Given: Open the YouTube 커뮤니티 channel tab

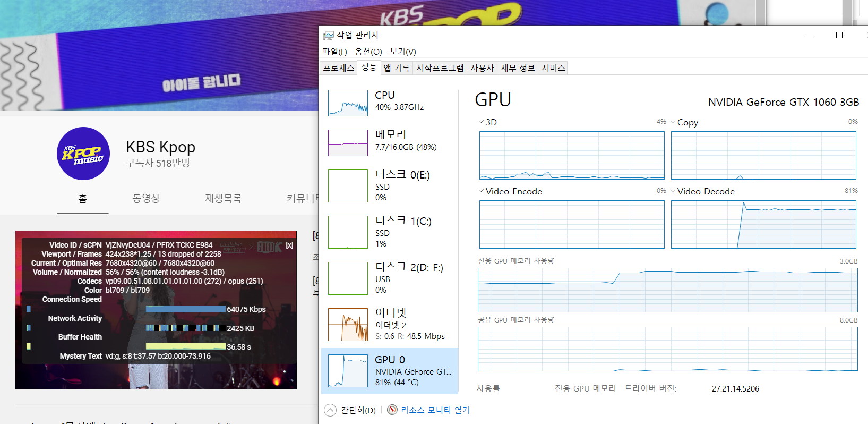Looking at the screenshot, I should (303, 198).
